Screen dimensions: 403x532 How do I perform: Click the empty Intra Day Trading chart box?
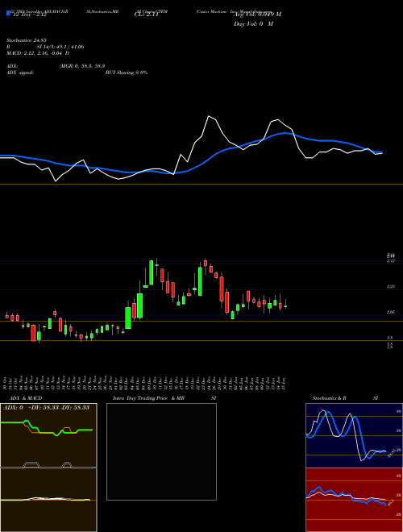(161, 451)
